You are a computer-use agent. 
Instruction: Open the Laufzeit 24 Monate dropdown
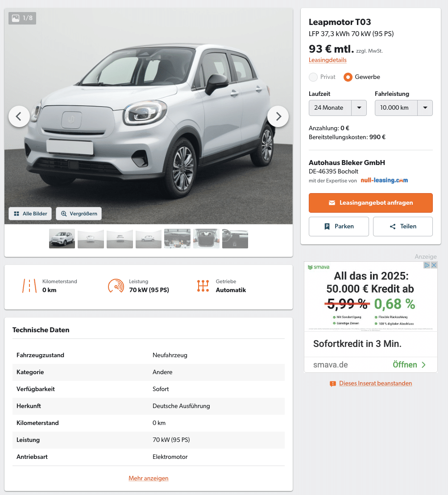pyautogui.click(x=337, y=108)
